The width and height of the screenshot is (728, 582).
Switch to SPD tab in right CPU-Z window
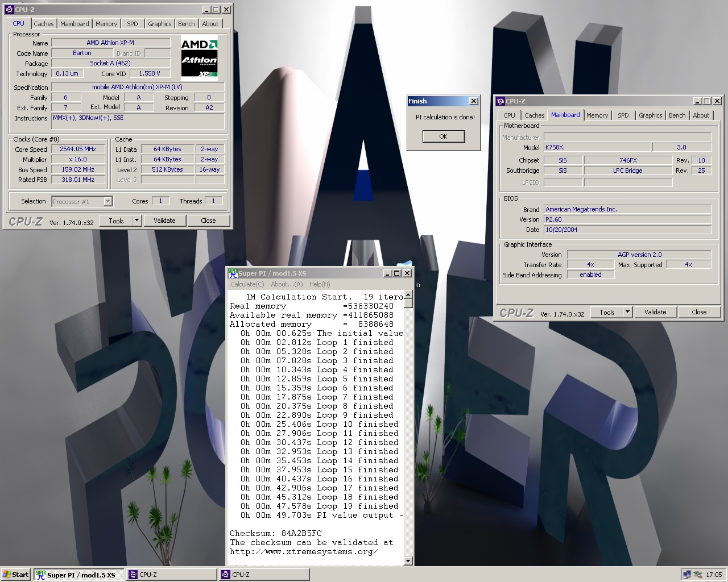coord(623,115)
